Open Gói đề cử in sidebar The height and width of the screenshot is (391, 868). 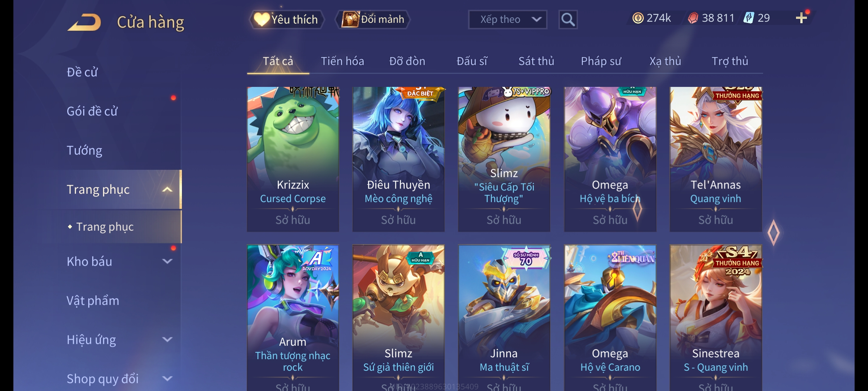pos(92,111)
